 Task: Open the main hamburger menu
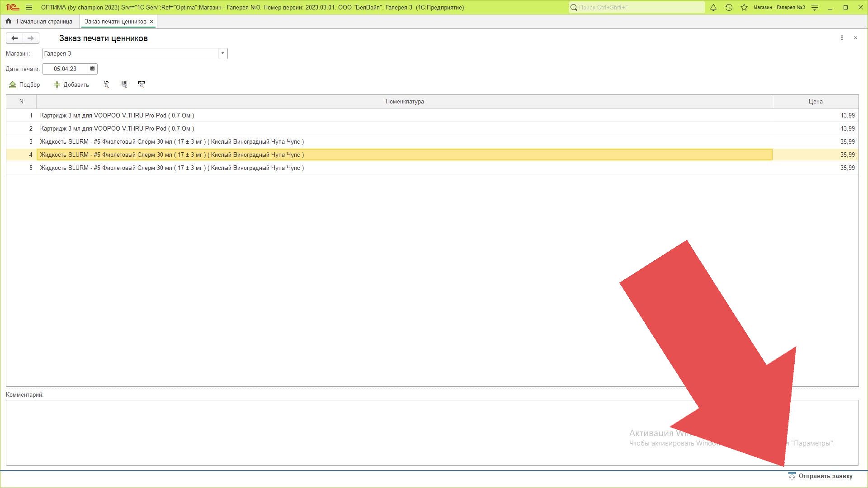pos(29,7)
